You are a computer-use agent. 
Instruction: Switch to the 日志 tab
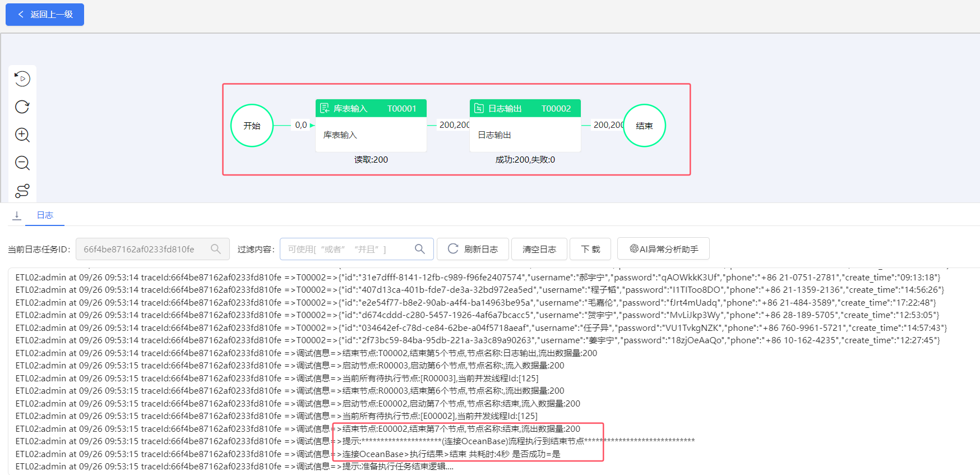(x=45, y=215)
